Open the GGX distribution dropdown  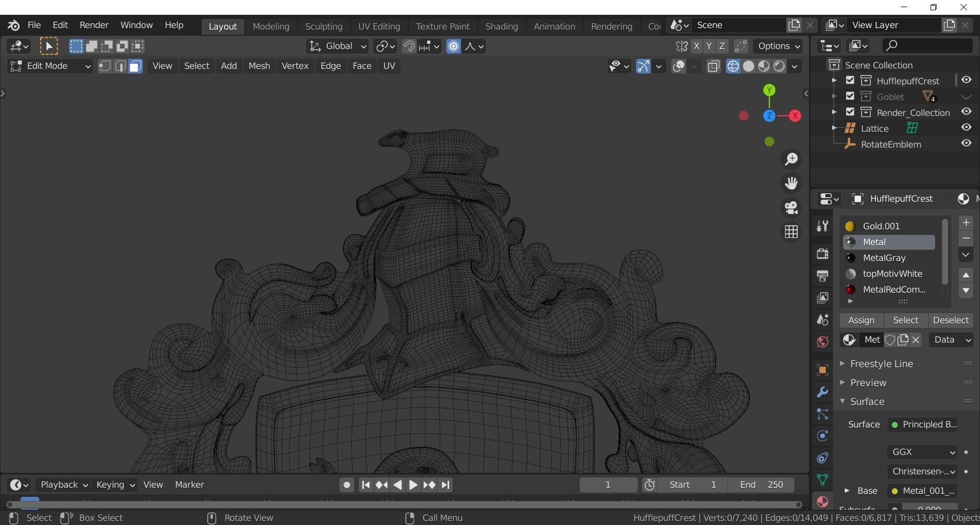922,452
